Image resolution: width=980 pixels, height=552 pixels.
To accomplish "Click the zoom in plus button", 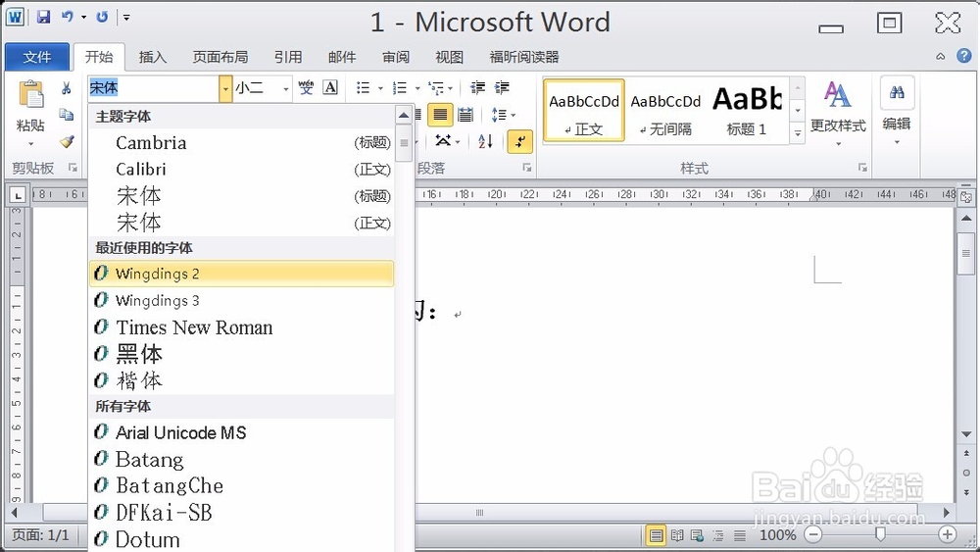I will pyautogui.click(x=947, y=534).
